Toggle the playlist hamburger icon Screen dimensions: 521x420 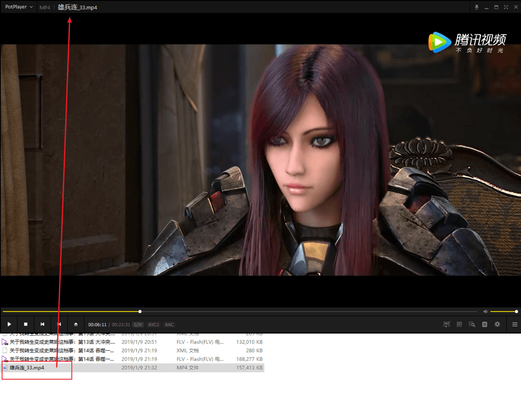point(515,324)
